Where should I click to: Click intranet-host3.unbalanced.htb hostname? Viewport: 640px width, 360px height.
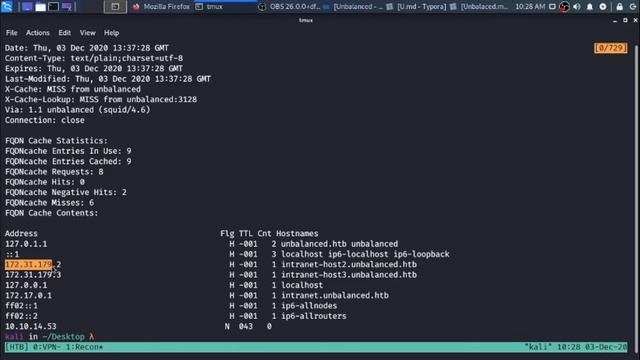tap(349, 275)
